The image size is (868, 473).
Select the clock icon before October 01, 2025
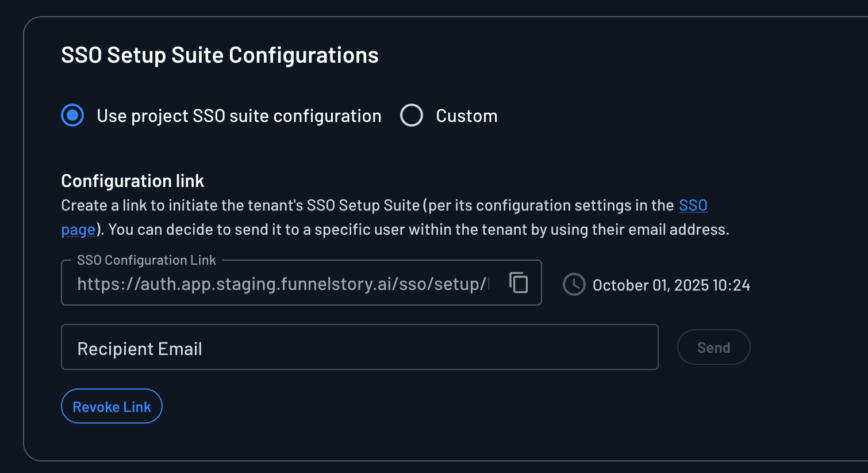[574, 284]
